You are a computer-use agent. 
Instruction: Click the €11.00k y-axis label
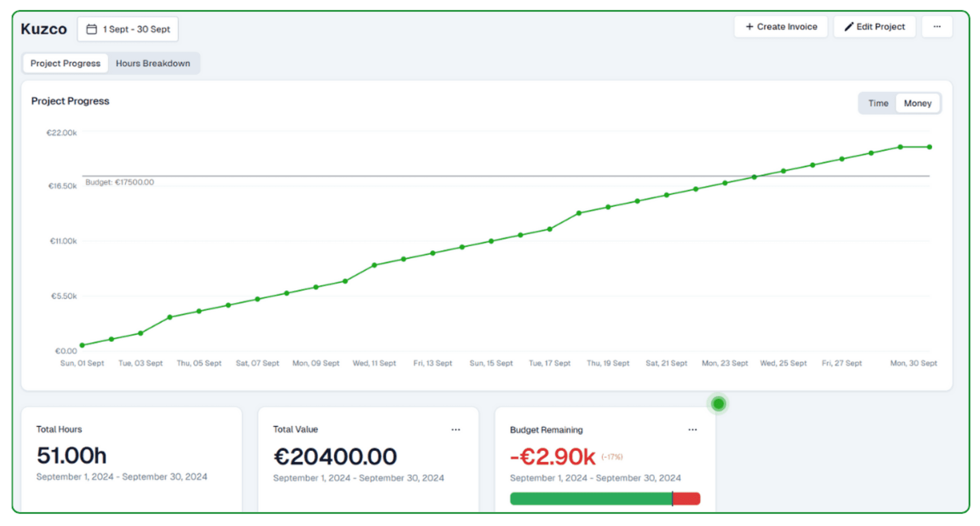pyautogui.click(x=63, y=241)
